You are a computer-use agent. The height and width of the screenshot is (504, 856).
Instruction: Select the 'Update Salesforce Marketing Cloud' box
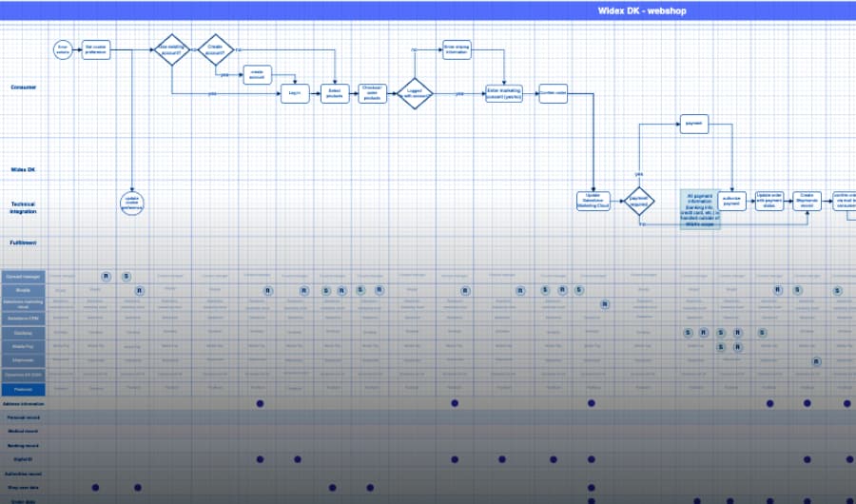coord(593,201)
